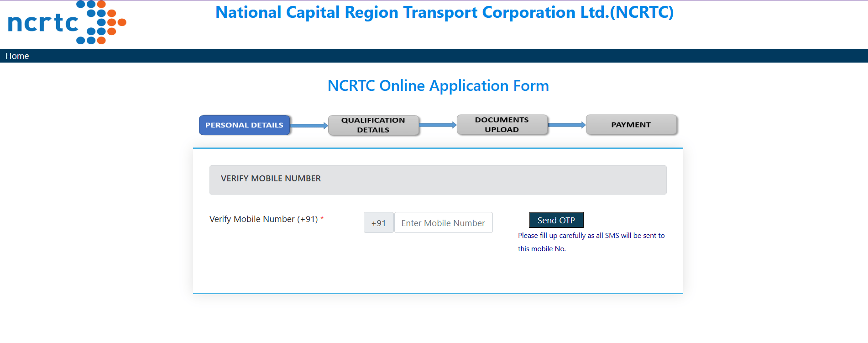Viewport: 868px width, 343px height.
Task: Click the ncrtc logo text
Action: coord(43,23)
